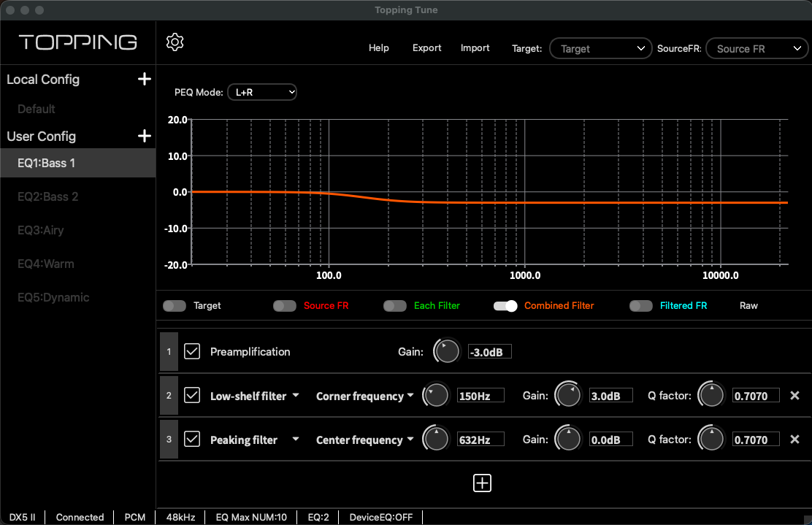Click the Export button
This screenshot has height=525, width=812.
426,47
